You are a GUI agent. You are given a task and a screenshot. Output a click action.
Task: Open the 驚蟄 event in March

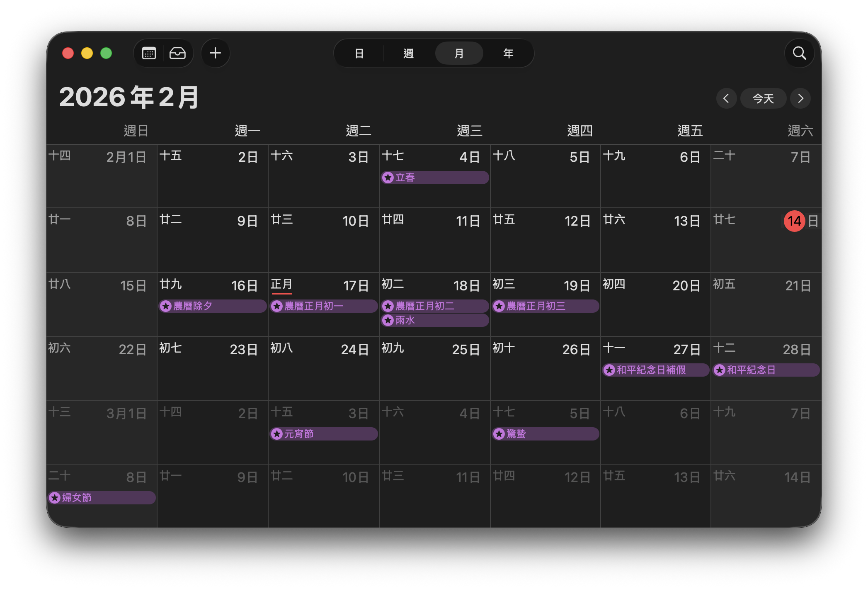[x=545, y=434]
